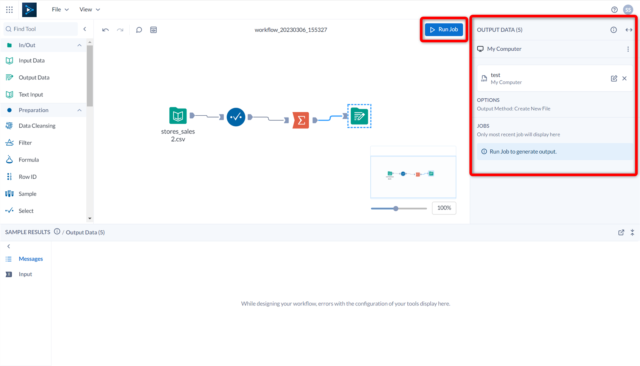The width and height of the screenshot is (640, 366).
Task: Collapse the Preparation tool category
Action: (x=79, y=110)
